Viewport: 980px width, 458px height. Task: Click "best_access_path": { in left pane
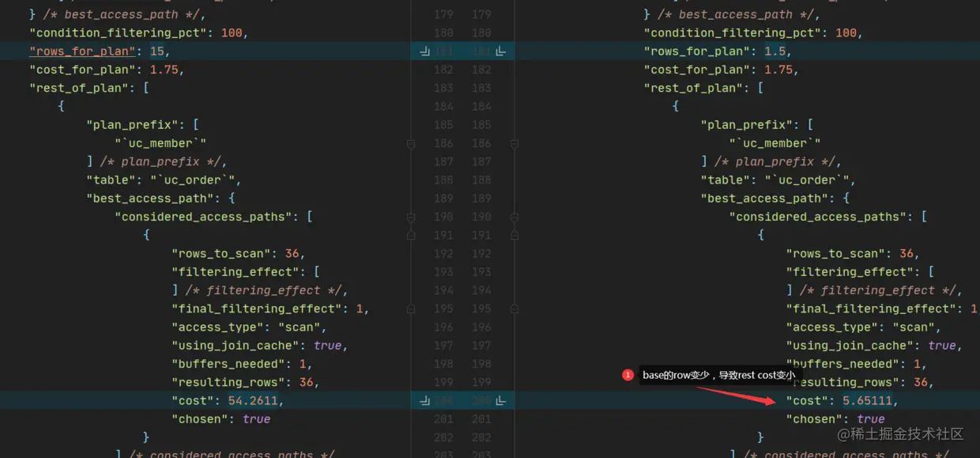[x=160, y=199]
